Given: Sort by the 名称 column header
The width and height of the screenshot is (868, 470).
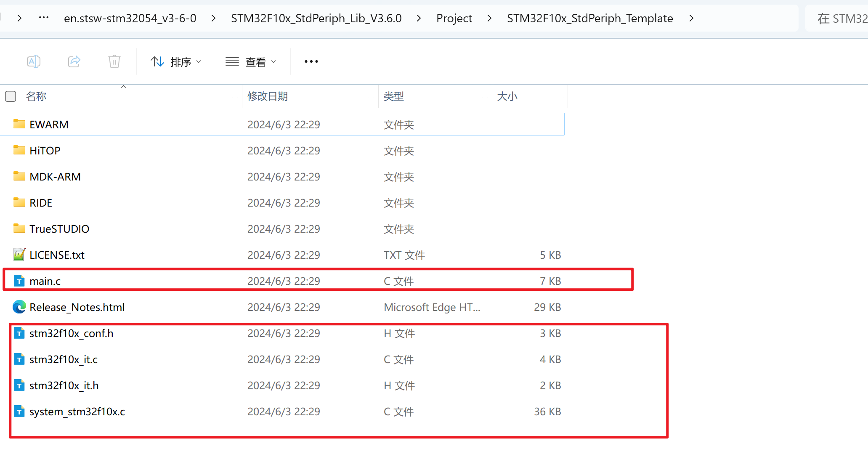Looking at the screenshot, I should [36, 96].
